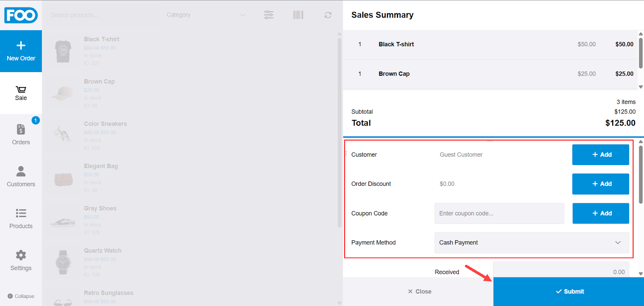Submit the sale

569,292
